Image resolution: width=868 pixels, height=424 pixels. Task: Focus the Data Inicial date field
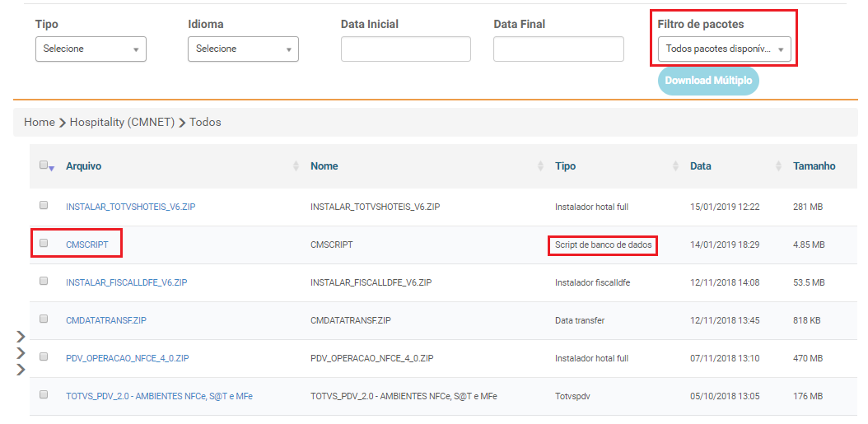tap(406, 49)
